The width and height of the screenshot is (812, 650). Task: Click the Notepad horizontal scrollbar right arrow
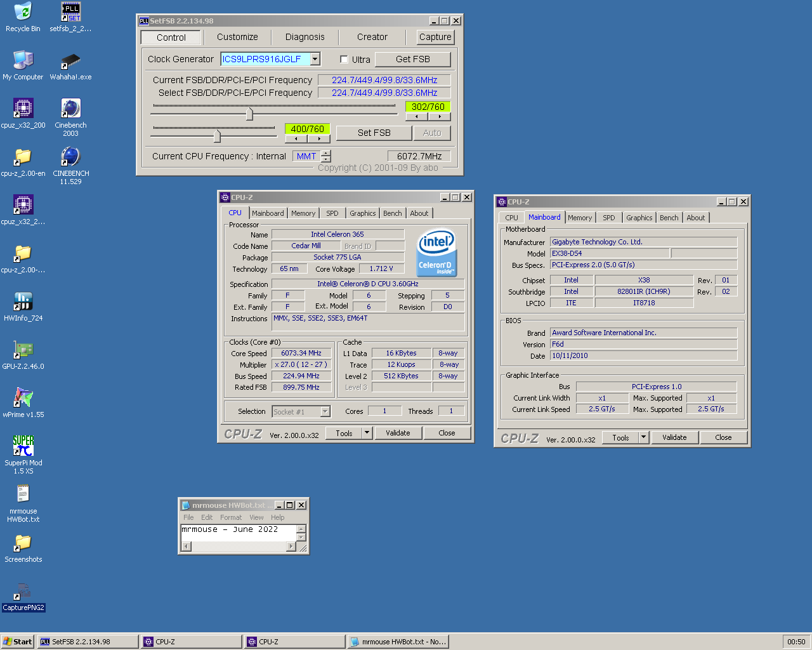(291, 547)
